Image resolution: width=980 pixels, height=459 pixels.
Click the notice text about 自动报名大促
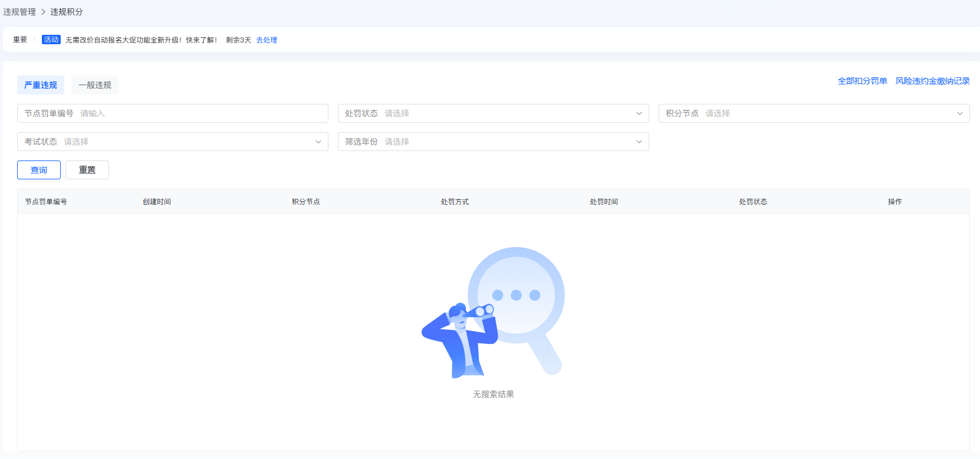tap(141, 40)
